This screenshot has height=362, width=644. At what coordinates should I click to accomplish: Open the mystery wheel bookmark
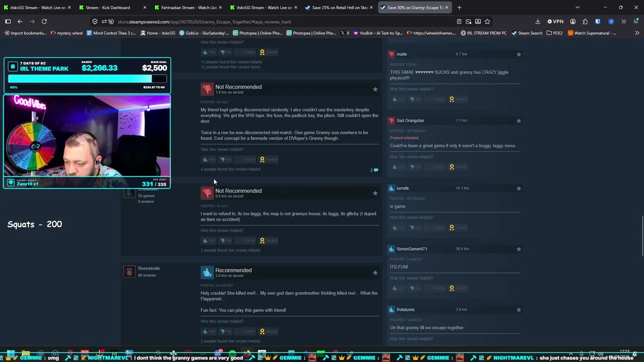pyautogui.click(x=66, y=33)
